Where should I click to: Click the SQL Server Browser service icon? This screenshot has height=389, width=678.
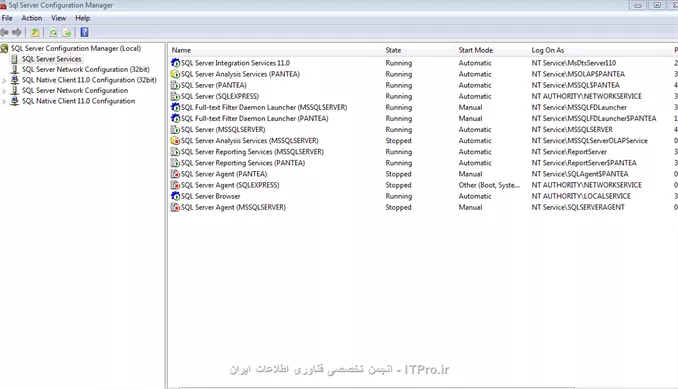click(x=175, y=196)
